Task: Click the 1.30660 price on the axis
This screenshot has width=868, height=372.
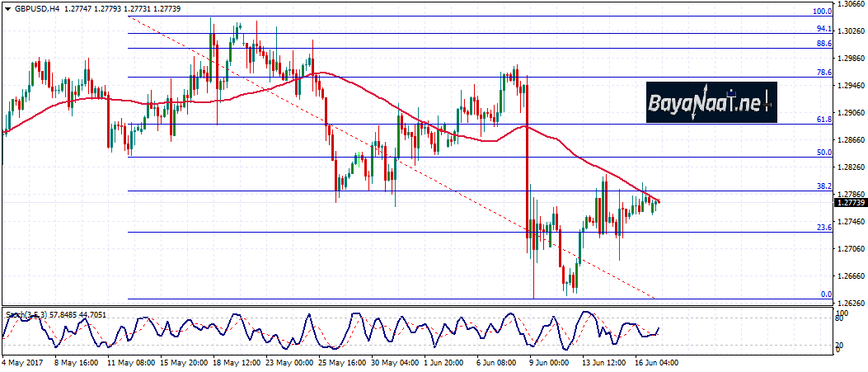Action: tap(852, 4)
